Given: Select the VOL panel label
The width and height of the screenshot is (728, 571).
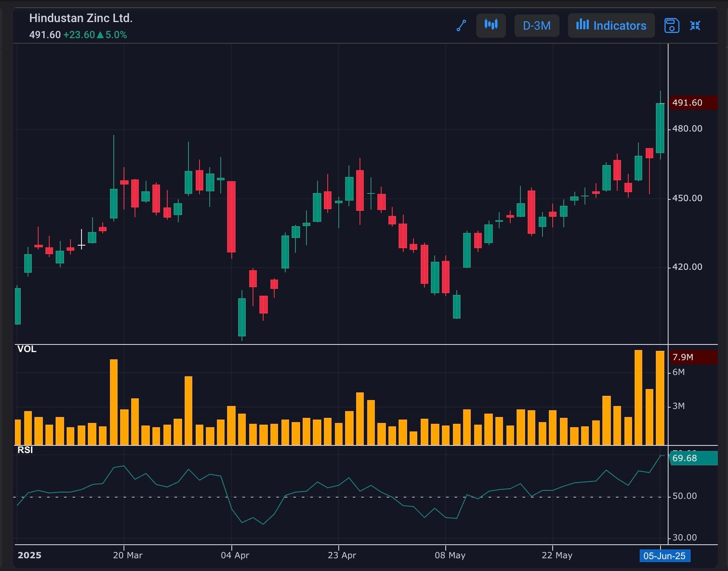Looking at the screenshot, I should 27,349.
